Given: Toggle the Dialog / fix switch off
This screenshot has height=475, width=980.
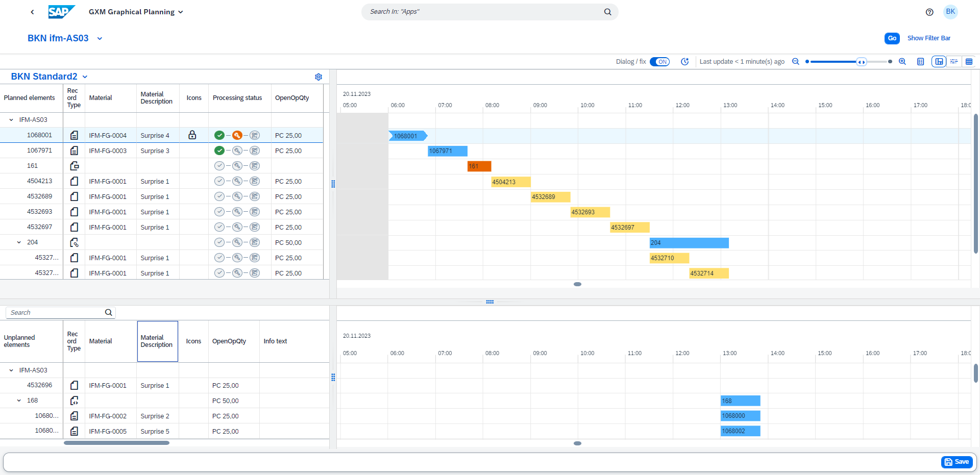Looking at the screenshot, I should point(659,61).
